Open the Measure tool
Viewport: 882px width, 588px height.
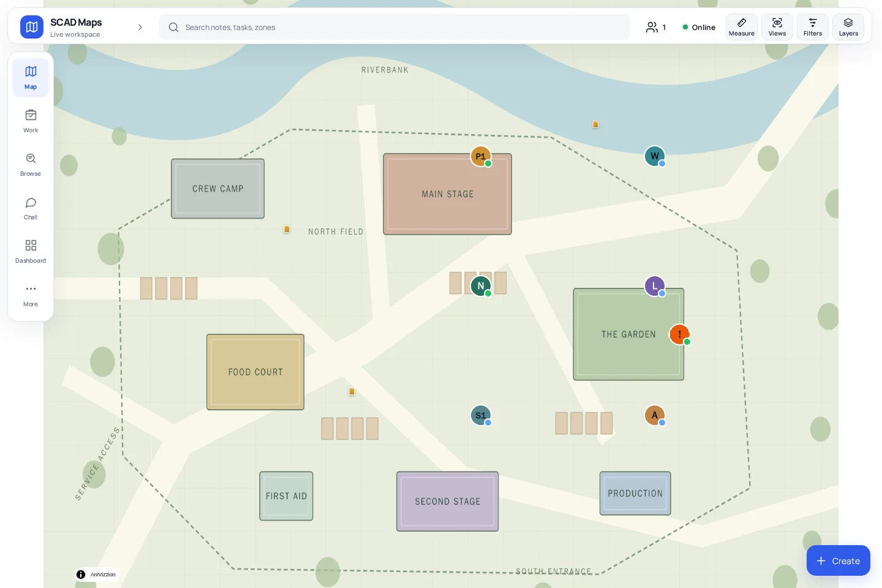[741, 27]
